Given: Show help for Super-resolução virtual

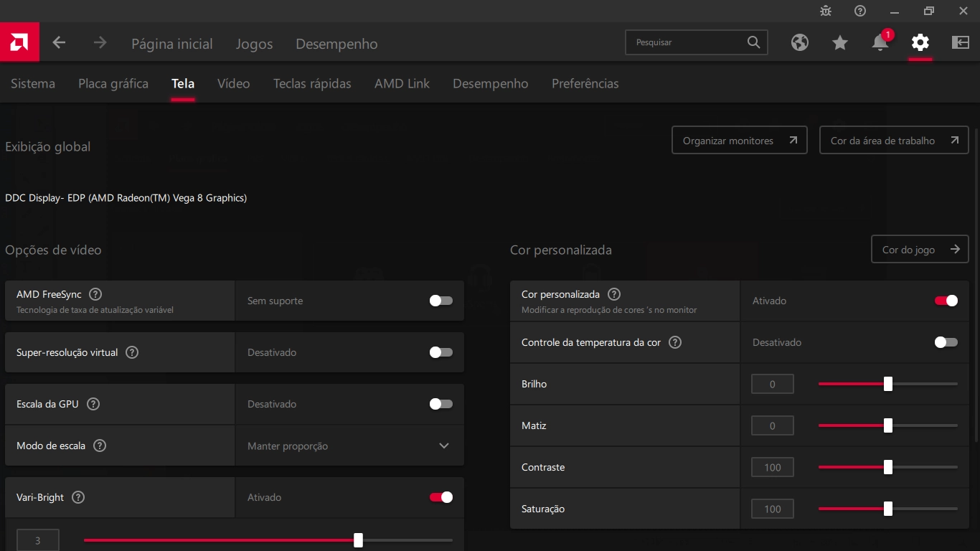Looking at the screenshot, I should click(x=132, y=352).
